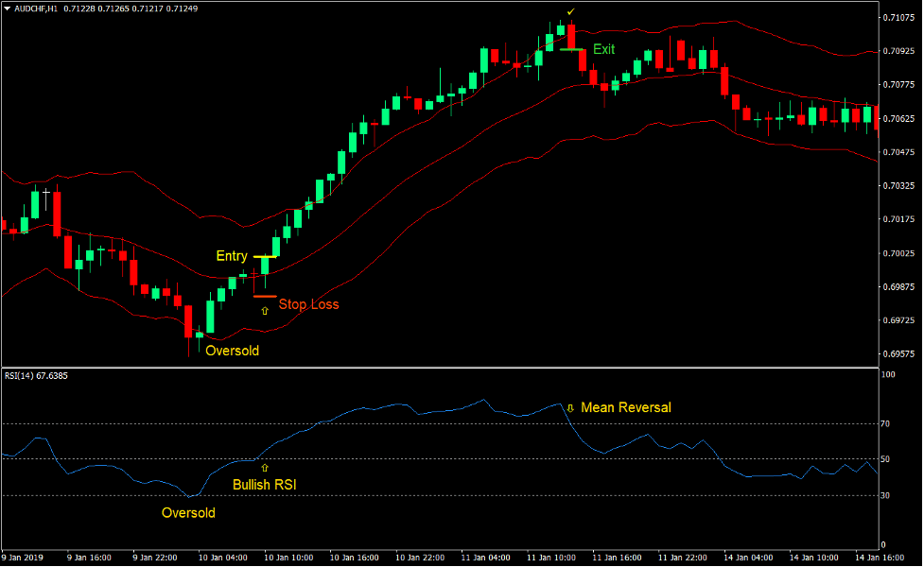Select the green Exit text label
Image resolution: width=924 pixels, height=567 pixels.
603,49
